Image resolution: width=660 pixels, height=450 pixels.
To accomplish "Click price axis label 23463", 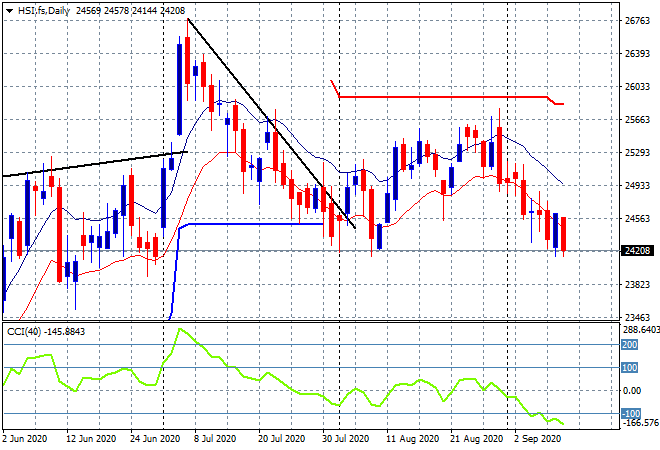I will tap(637, 317).
